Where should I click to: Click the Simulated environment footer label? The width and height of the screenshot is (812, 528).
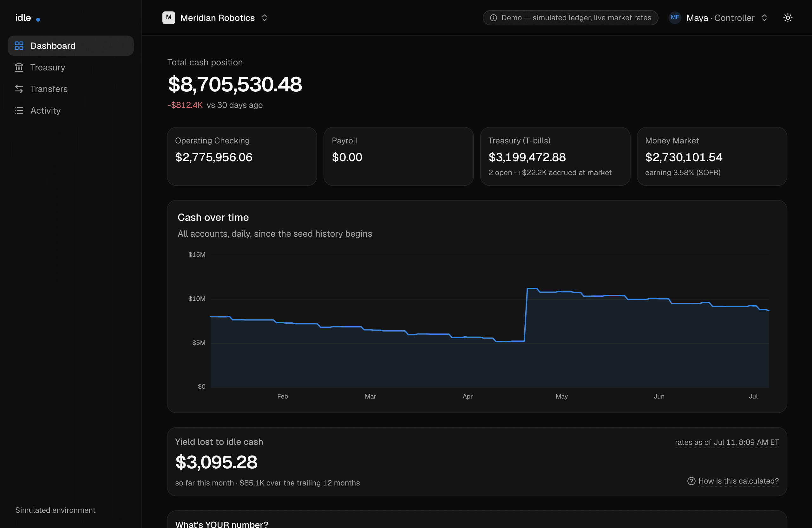point(55,510)
